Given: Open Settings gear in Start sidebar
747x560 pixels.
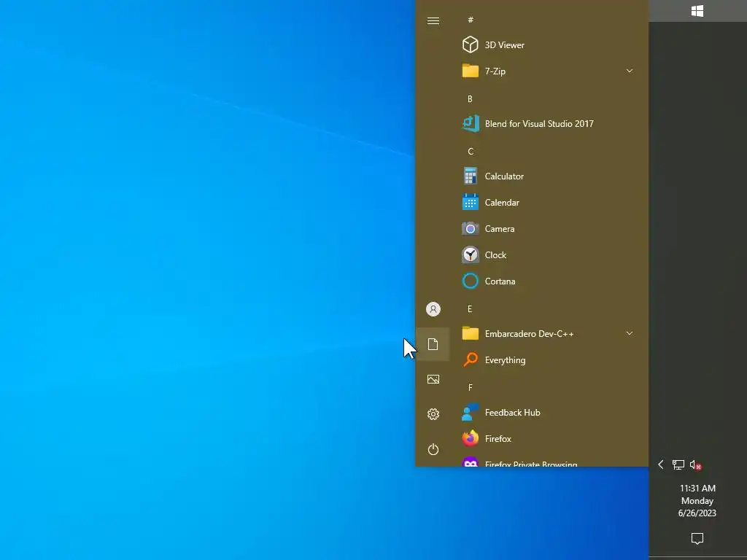Looking at the screenshot, I should [433, 414].
